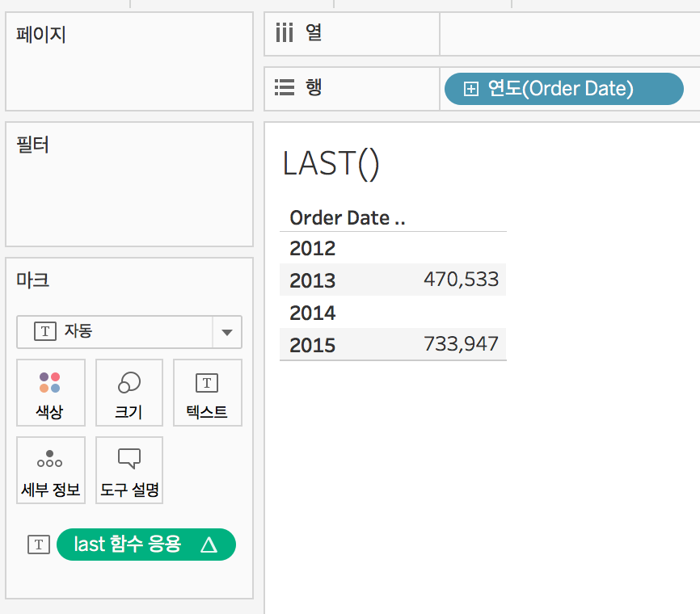700x614 pixels.
Task: Click the rows shelf icon beside 행
Action: point(285,87)
